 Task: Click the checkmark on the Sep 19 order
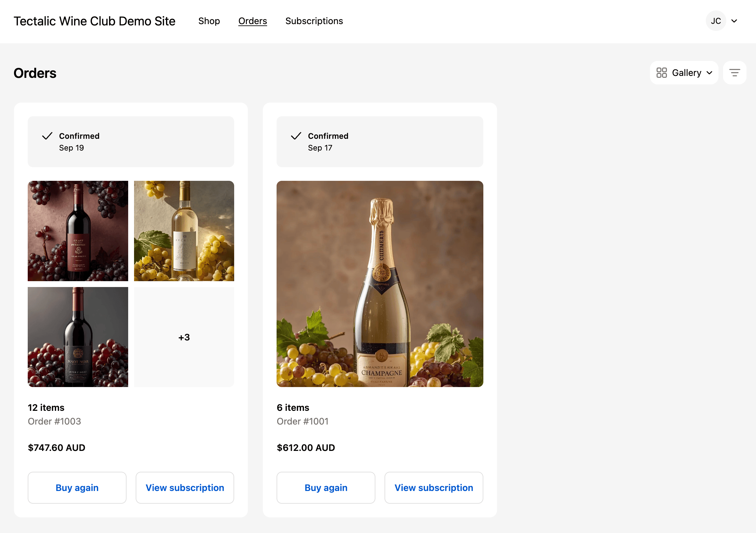click(47, 136)
